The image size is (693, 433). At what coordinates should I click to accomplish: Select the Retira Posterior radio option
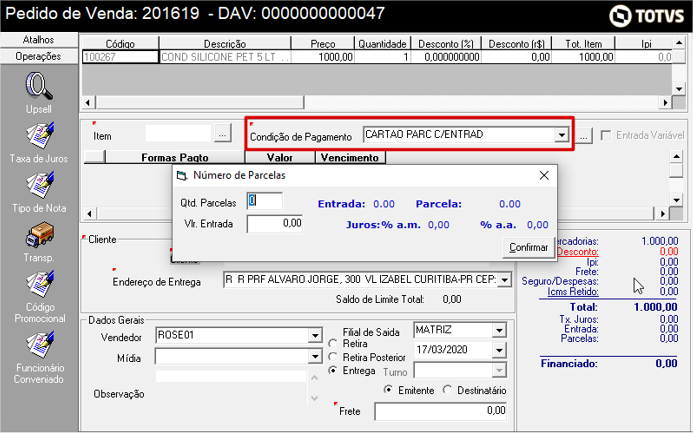pos(333,357)
